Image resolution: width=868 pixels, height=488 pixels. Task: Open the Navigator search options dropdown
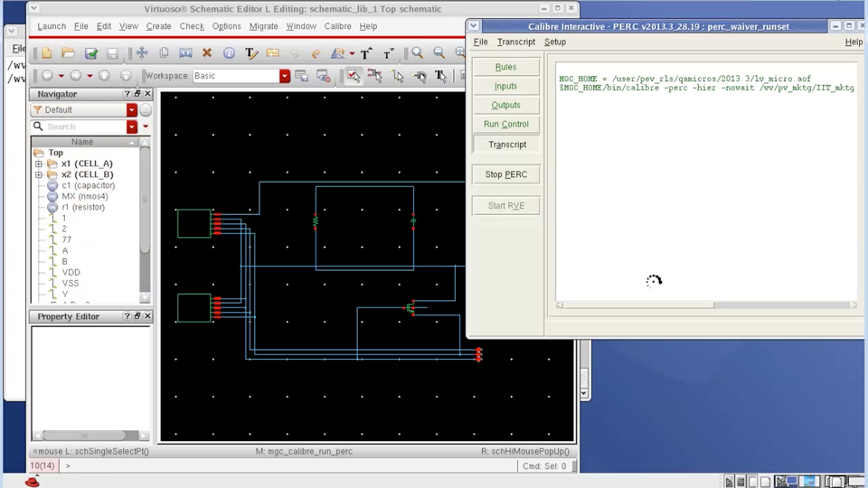[132, 127]
